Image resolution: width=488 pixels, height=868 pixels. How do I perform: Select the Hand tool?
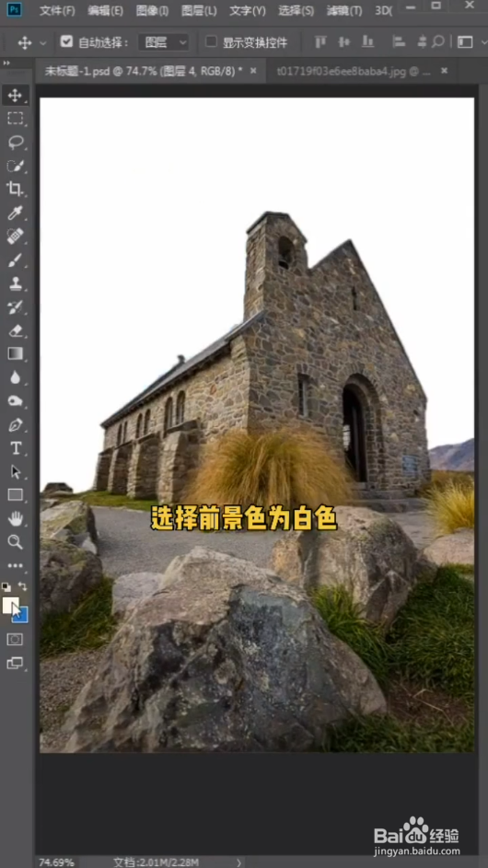15,519
